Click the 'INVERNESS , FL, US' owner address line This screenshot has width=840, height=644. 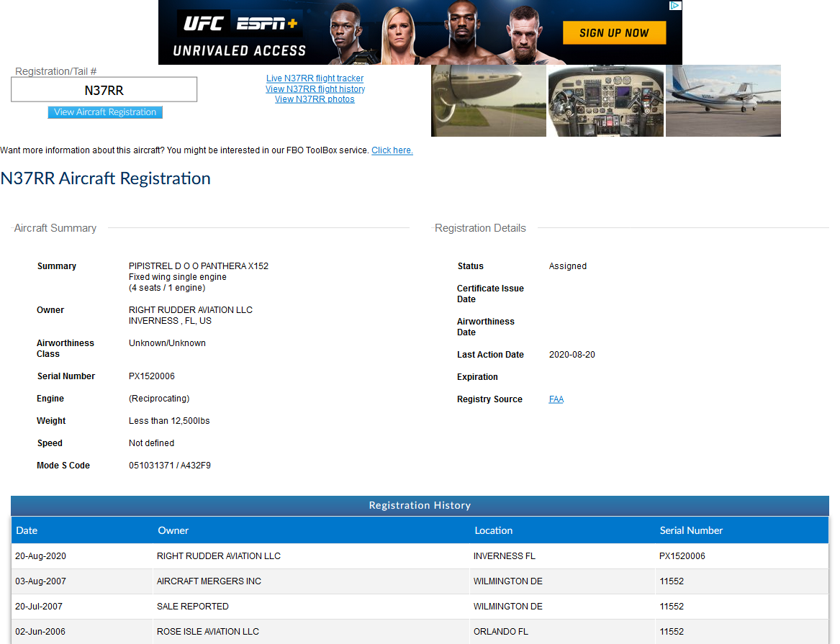point(171,321)
